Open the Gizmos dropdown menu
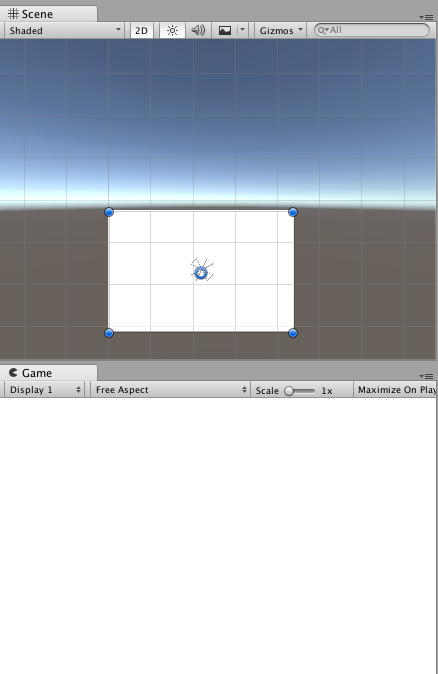 tap(281, 31)
